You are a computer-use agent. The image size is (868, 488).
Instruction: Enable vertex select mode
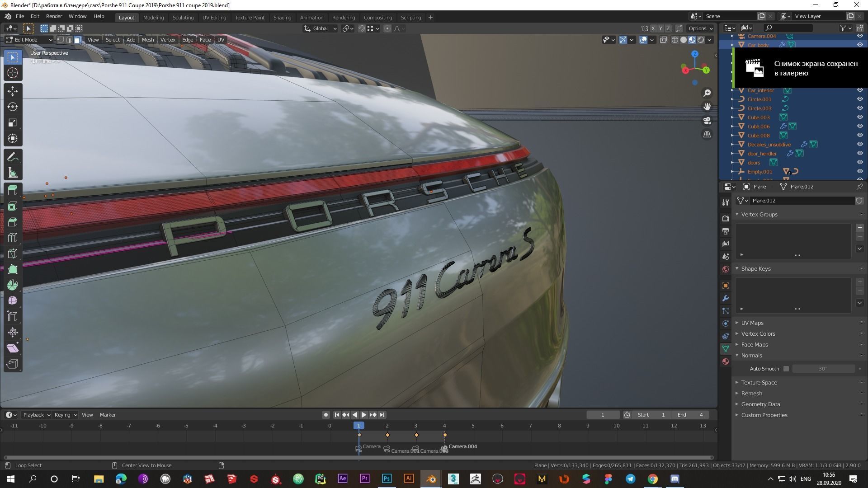click(x=61, y=40)
